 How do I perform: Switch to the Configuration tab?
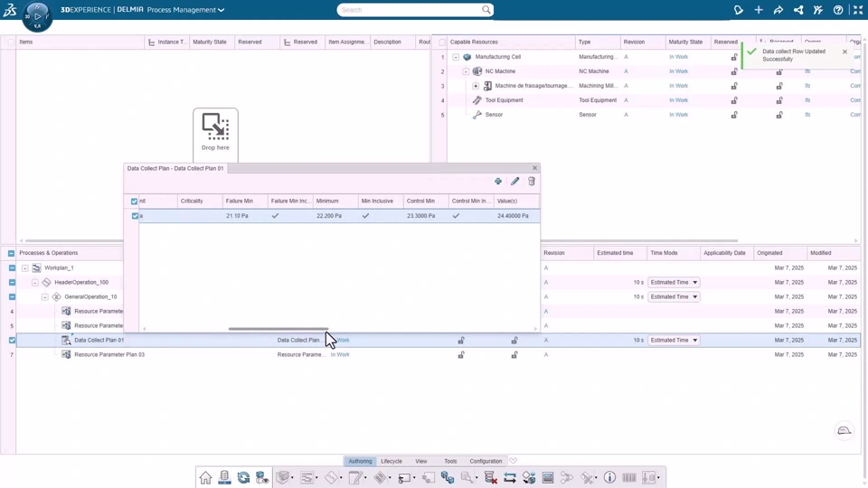tap(486, 462)
